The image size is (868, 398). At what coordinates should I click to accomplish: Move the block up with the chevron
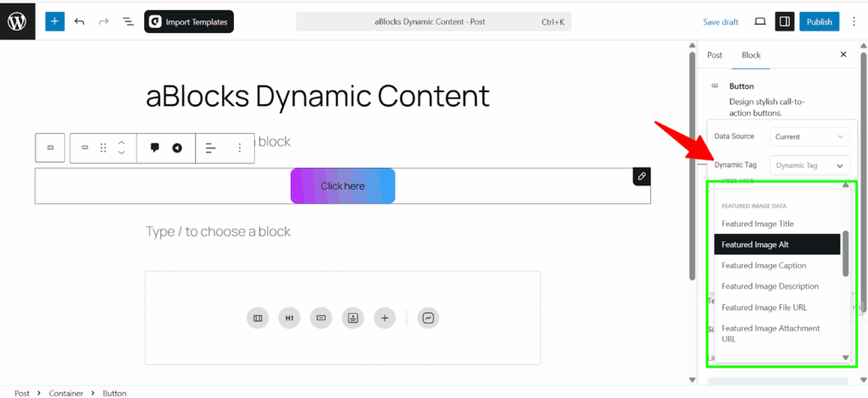click(x=122, y=142)
